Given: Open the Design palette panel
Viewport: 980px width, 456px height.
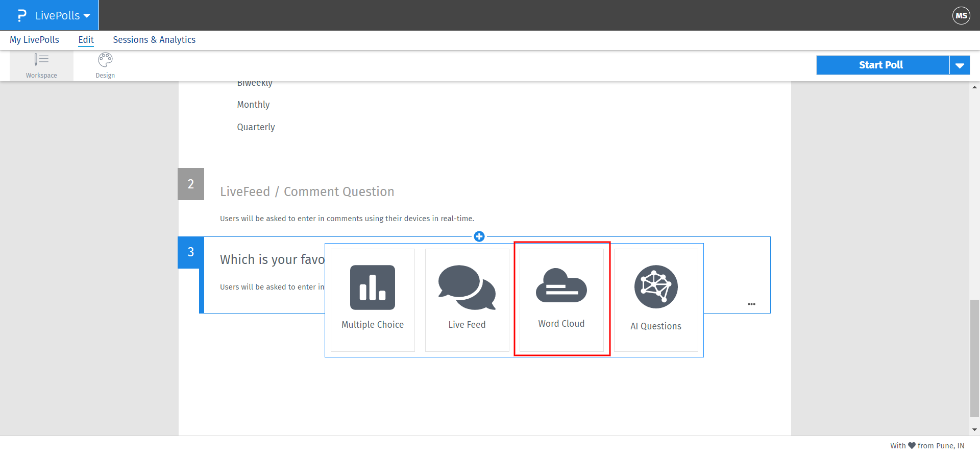Looking at the screenshot, I should pyautogui.click(x=105, y=66).
